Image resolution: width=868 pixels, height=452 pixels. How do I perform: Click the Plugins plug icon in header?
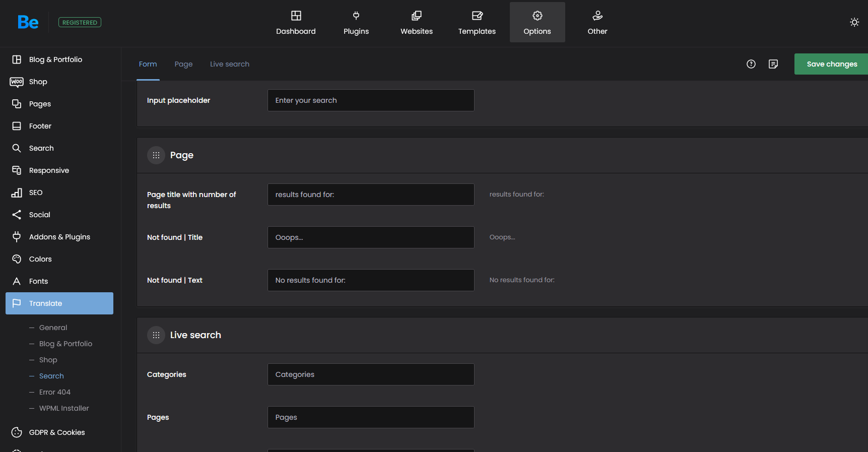(x=356, y=16)
